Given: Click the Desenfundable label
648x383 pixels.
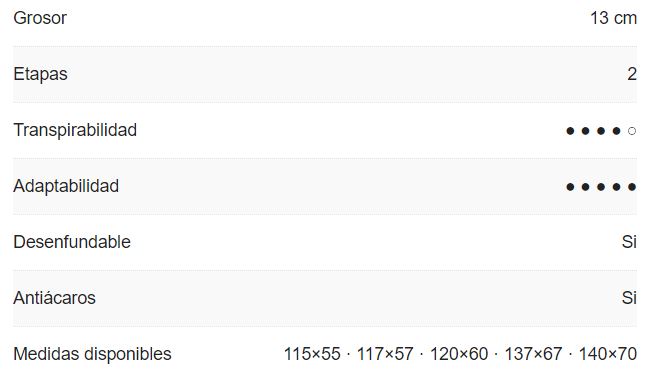Looking at the screenshot, I should [72, 242].
